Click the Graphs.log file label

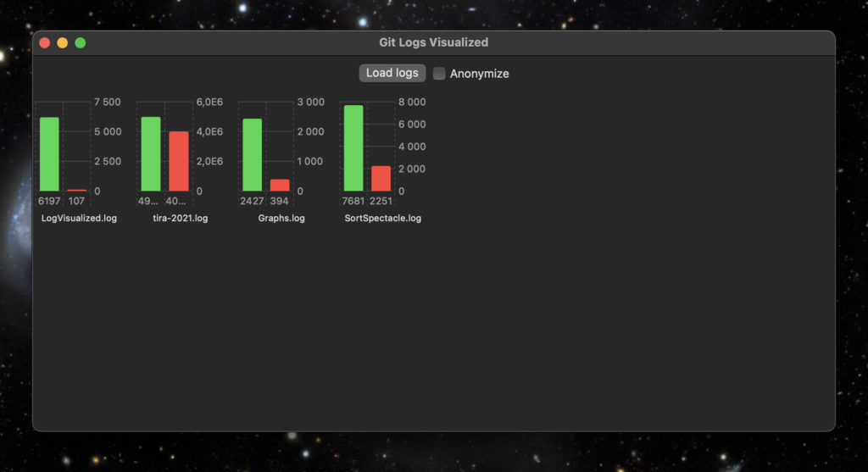tap(281, 218)
